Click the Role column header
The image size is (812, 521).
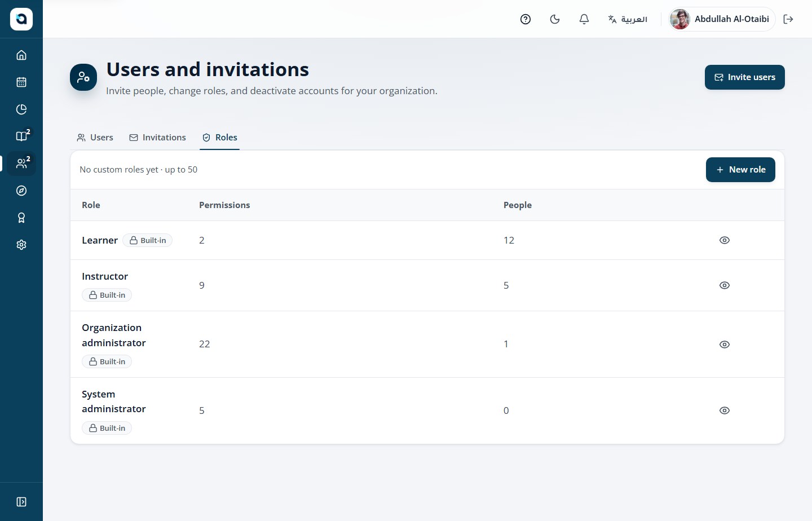(x=91, y=205)
